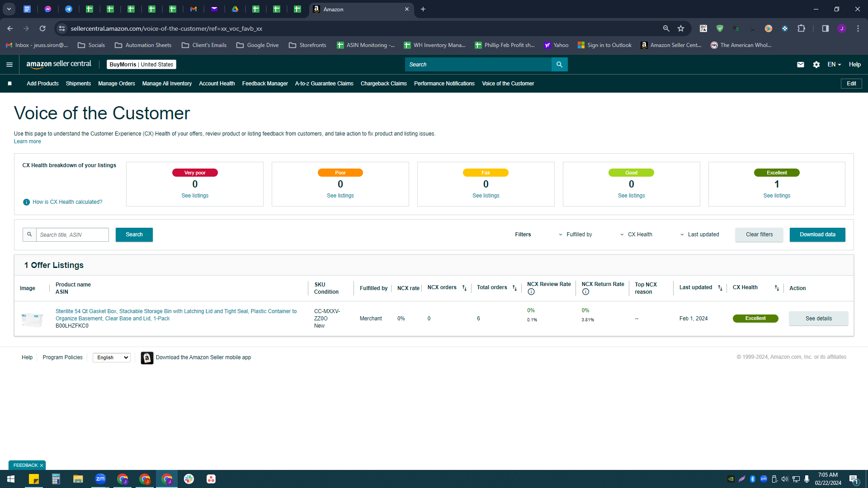
Task: Click How is CX Health calculated link
Action: click(x=67, y=202)
